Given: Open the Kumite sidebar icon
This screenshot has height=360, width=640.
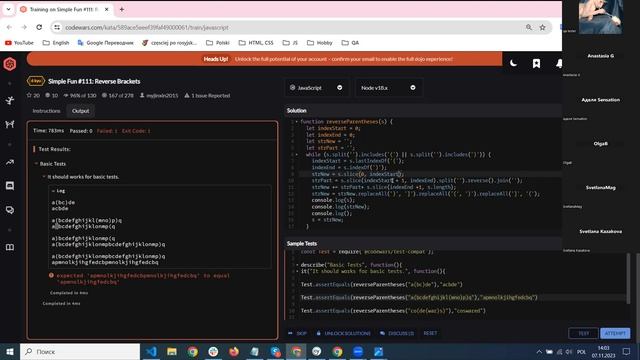Looking at the screenshot, I should [x=10, y=124].
